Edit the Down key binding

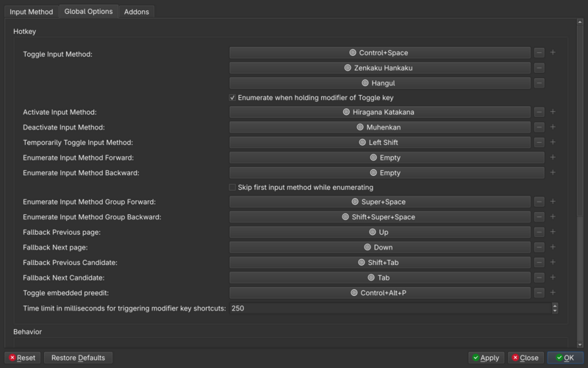point(380,247)
